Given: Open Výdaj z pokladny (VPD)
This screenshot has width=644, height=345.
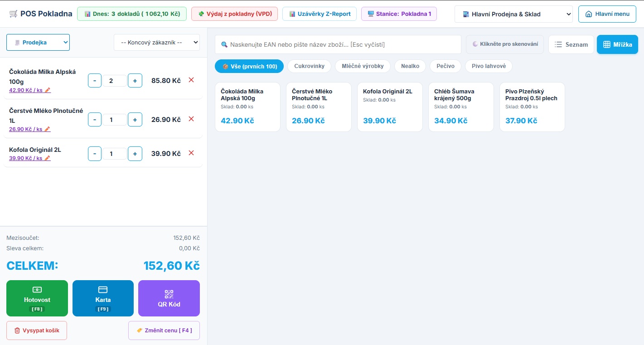Looking at the screenshot, I should pyautogui.click(x=235, y=14).
